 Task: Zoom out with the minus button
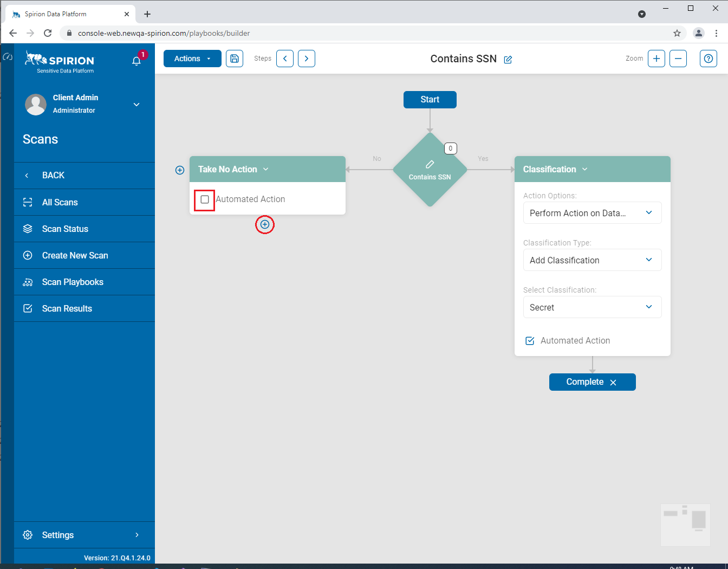point(678,59)
